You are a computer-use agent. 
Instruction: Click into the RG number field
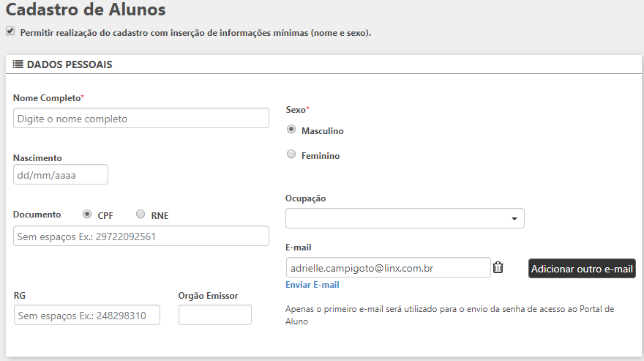pyautogui.click(x=86, y=316)
